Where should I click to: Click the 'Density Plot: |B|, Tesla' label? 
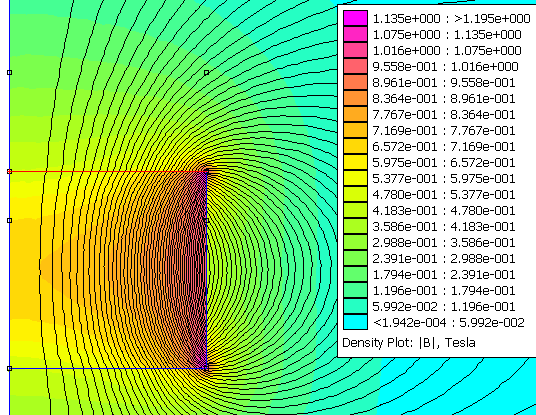408,343
